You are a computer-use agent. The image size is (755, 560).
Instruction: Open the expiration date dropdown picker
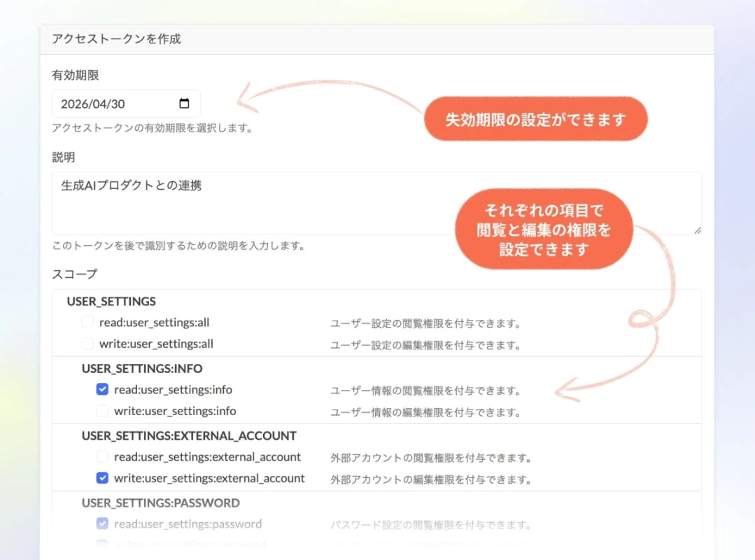click(x=184, y=103)
